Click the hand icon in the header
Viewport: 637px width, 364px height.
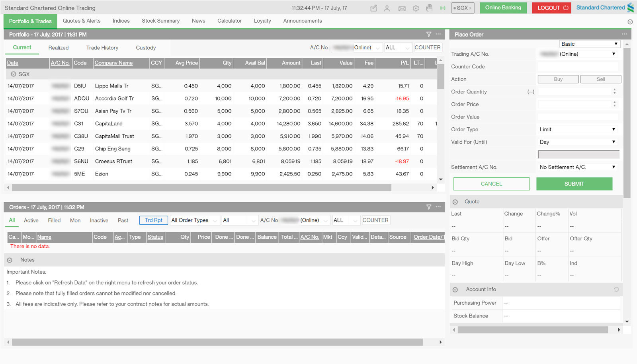click(429, 8)
